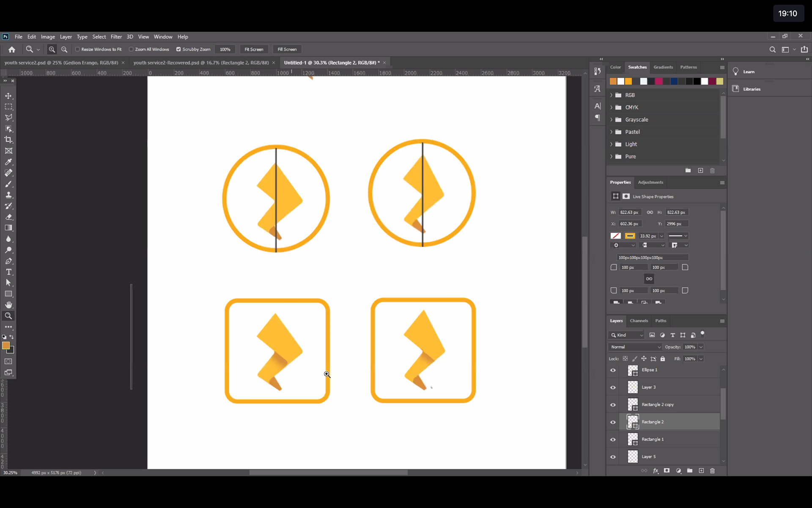Open the Filter menu
The image size is (812, 508).
[x=116, y=37]
